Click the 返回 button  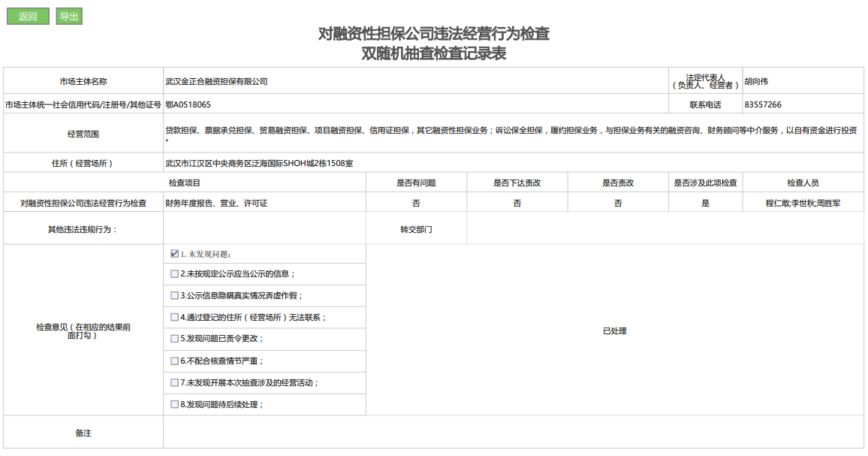pyautogui.click(x=28, y=16)
